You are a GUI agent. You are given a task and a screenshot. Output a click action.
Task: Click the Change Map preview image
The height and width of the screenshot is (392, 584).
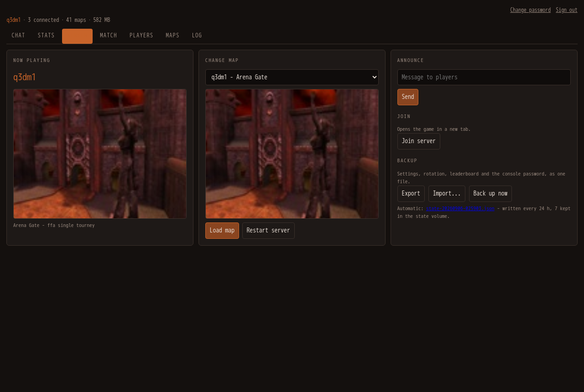(x=292, y=154)
